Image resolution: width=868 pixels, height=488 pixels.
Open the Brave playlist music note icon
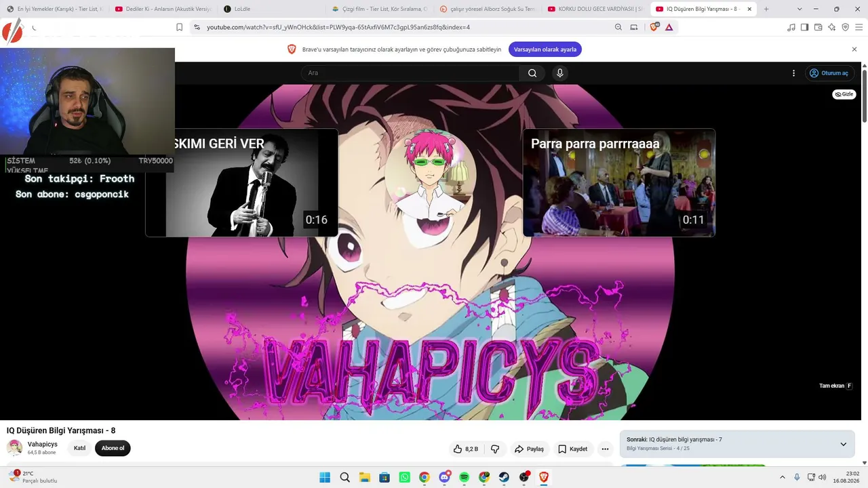tap(791, 27)
